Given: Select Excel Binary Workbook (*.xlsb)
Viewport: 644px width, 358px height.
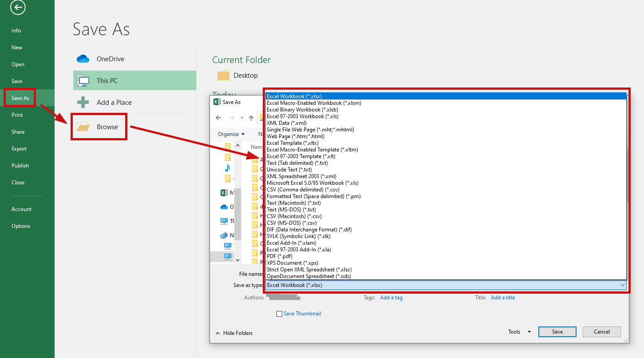Looking at the screenshot, I should (446, 110).
